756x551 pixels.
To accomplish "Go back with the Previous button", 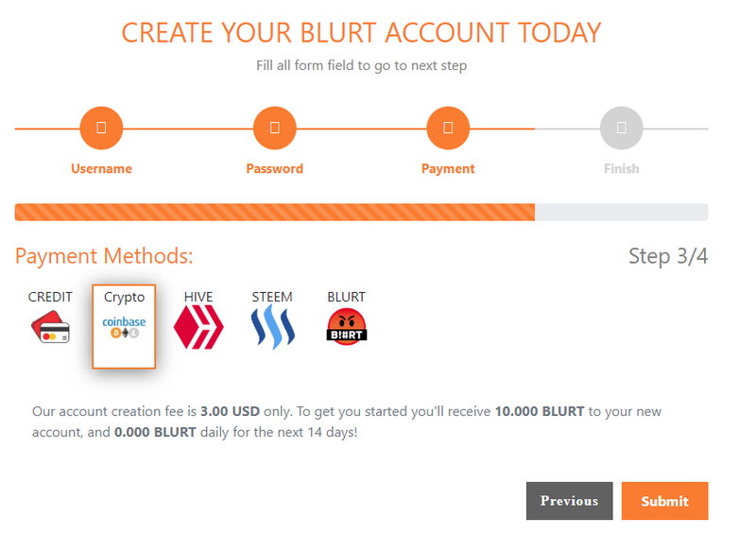I will pyautogui.click(x=569, y=501).
